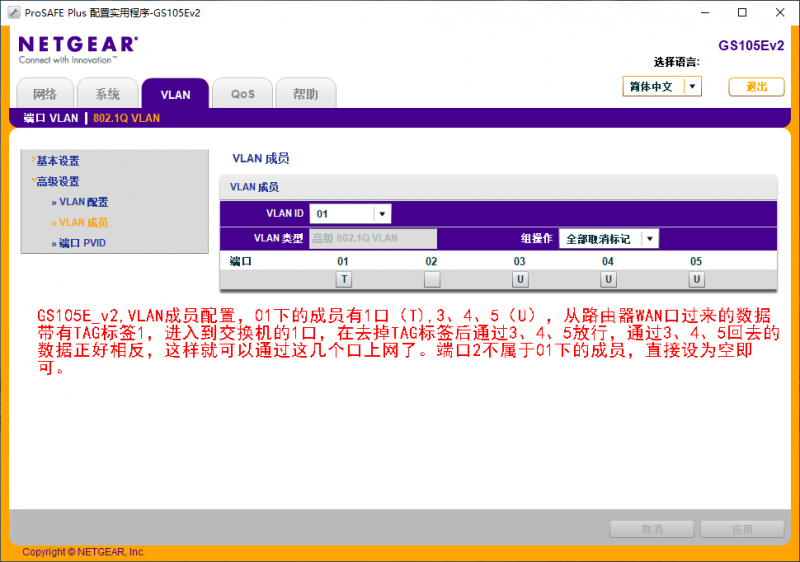
Task: Open the 帮助 tab
Action: pos(305,94)
